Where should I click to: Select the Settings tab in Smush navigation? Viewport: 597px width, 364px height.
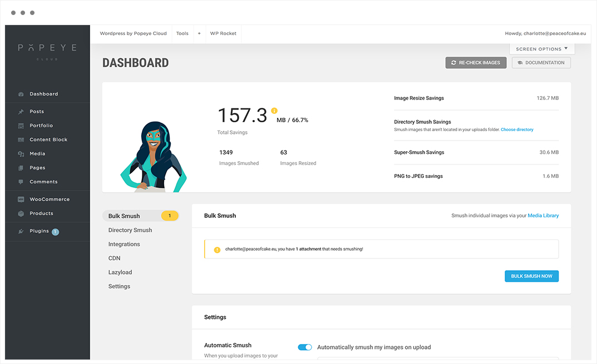[119, 286]
